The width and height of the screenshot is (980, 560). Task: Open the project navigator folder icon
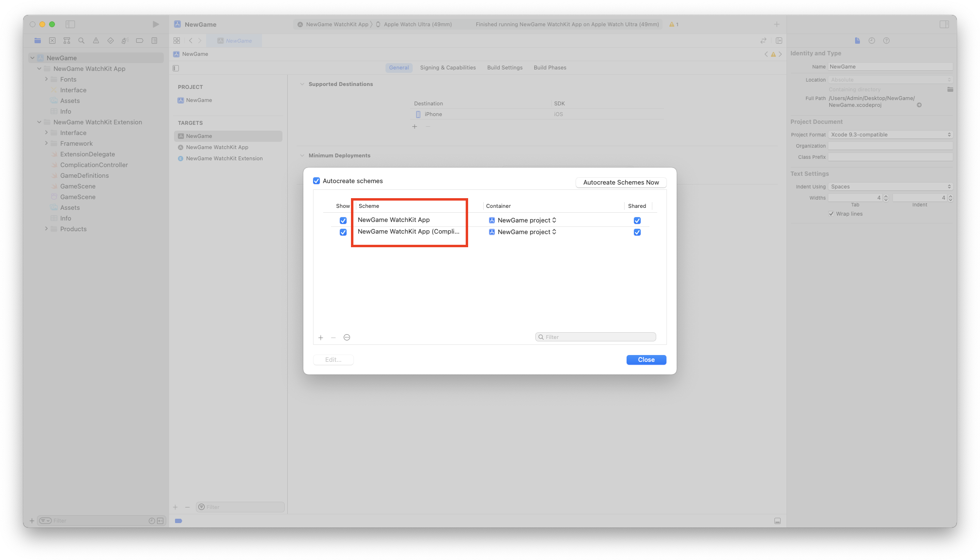37,41
